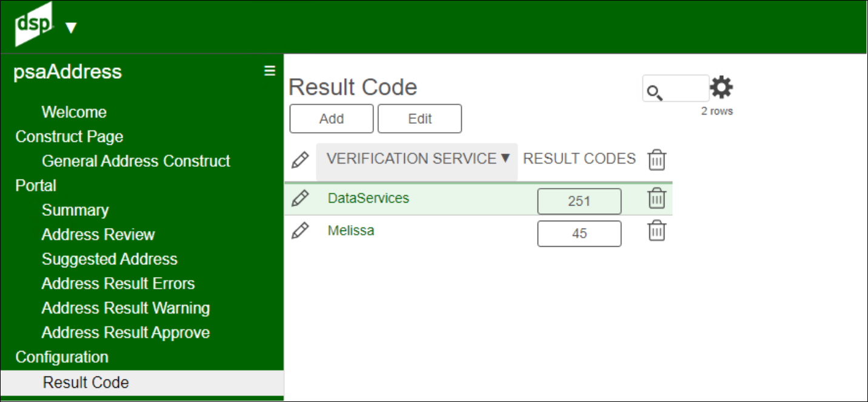The image size is (868, 402).
Task: Open the 251 result codes button
Action: 579,201
